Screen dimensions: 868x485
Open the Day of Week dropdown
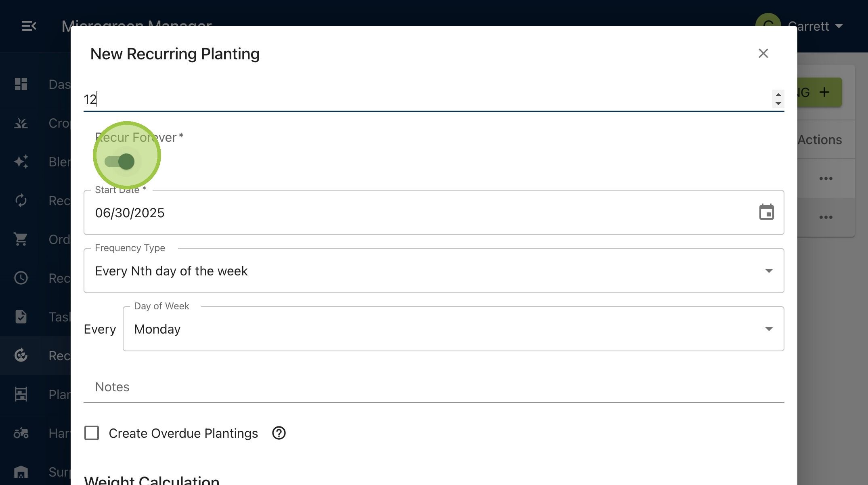[453, 329]
